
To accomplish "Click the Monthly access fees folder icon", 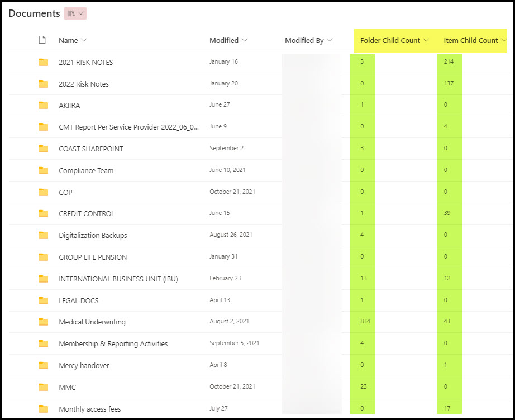I will 44,409.
